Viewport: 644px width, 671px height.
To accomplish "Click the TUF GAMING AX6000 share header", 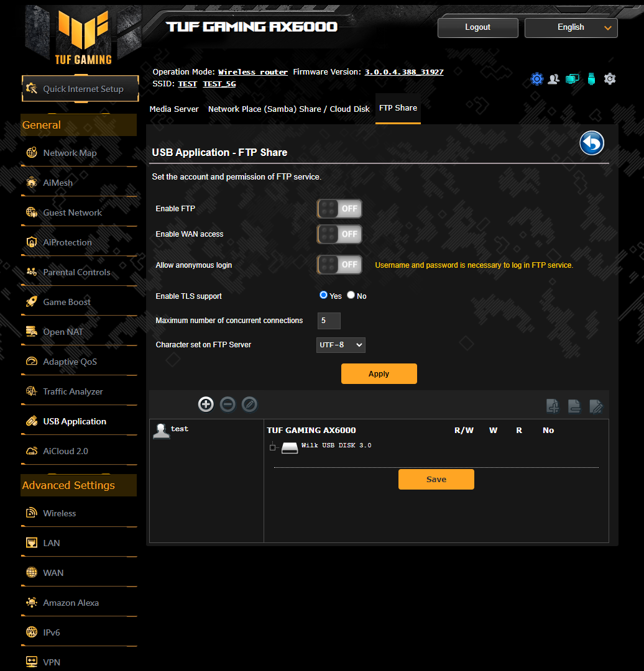I will pyautogui.click(x=311, y=431).
